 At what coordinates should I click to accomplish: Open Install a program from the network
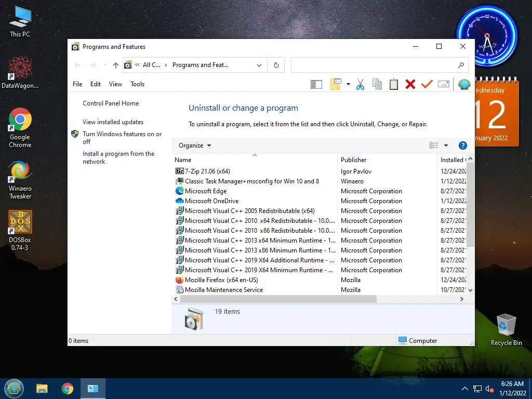(x=118, y=157)
